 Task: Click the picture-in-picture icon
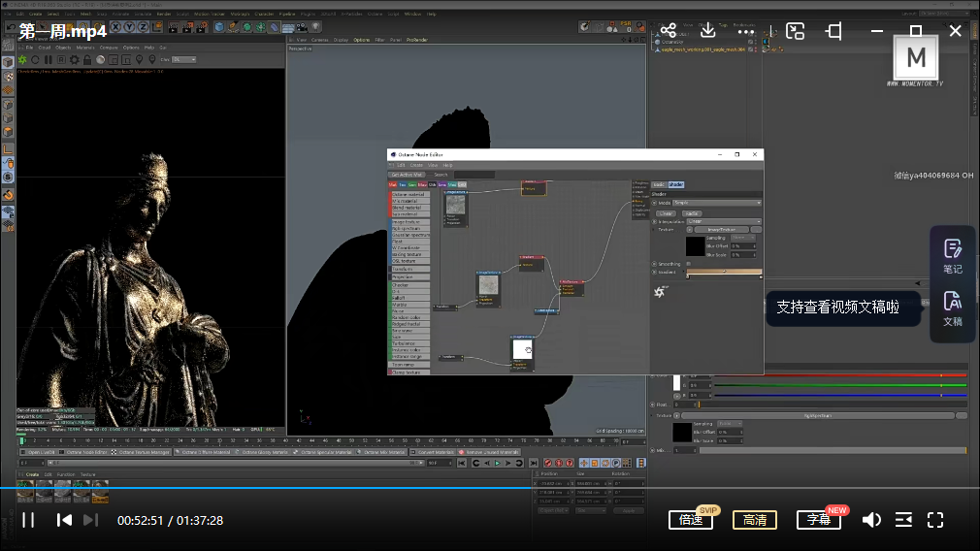[795, 31]
